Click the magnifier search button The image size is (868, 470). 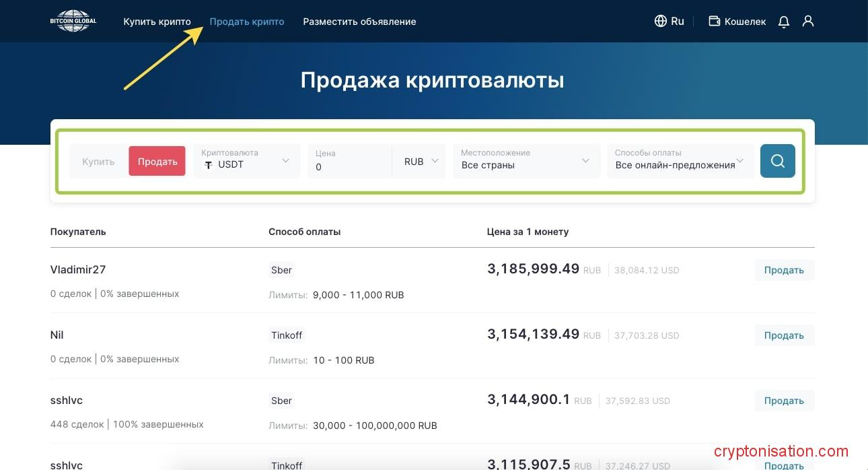click(777, 161)
